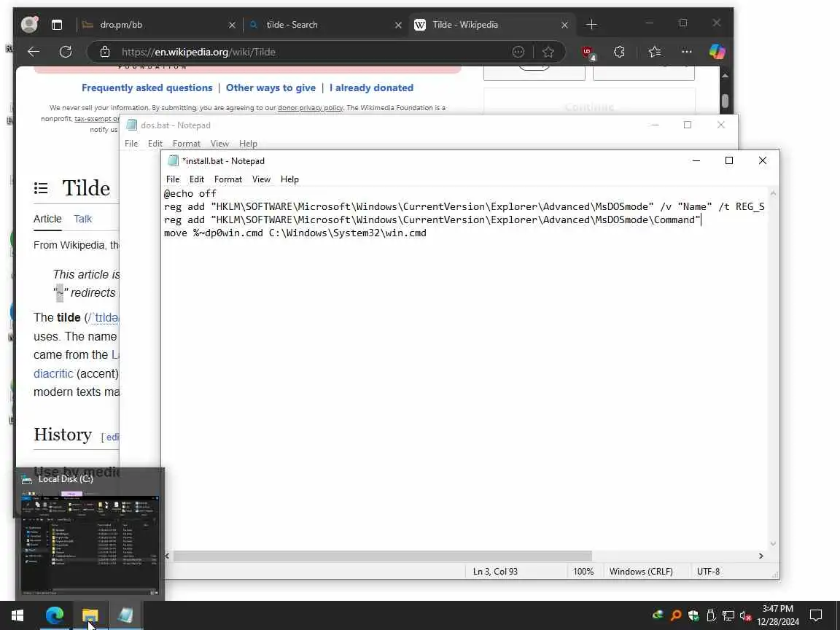Close the dro.pm/bb tab

pyautogui.click(x=232, y=25)
